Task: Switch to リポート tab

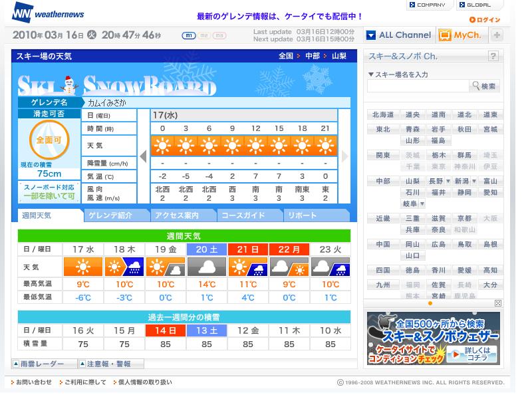Action: tap(316, 215)
